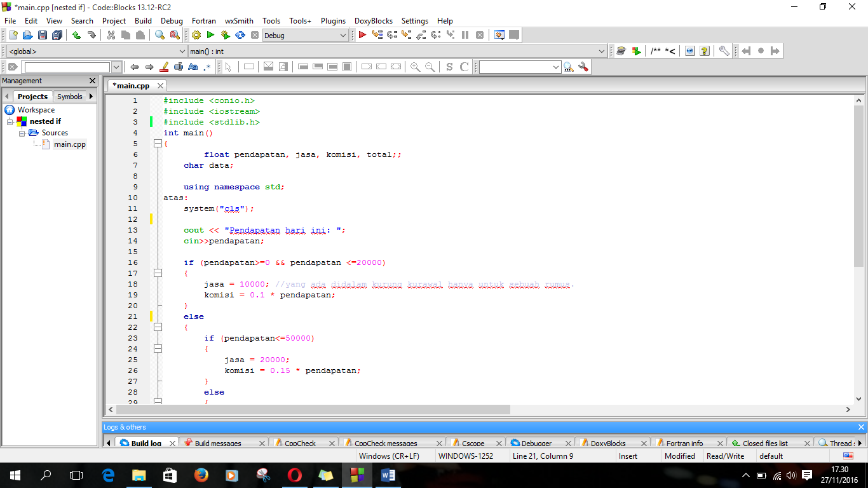This screenshot has width=868, height=488.
Task: Click the Workspace tree root
Action: point(36,110)
